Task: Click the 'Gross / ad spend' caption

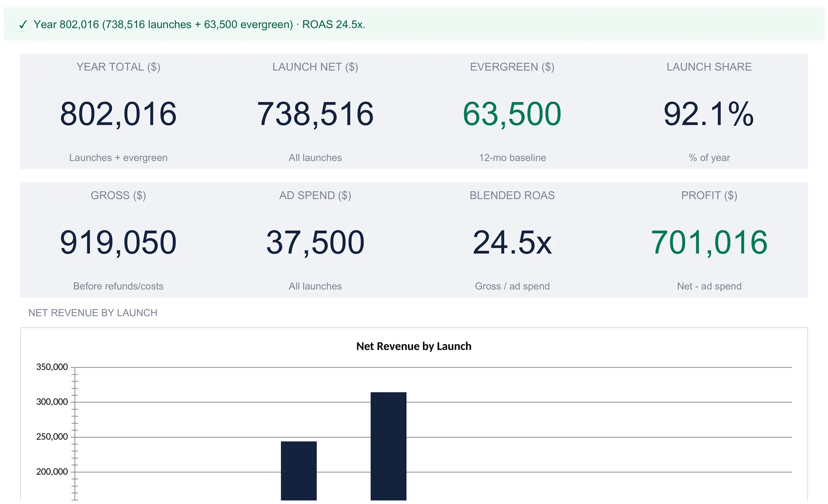Action: 513,286
